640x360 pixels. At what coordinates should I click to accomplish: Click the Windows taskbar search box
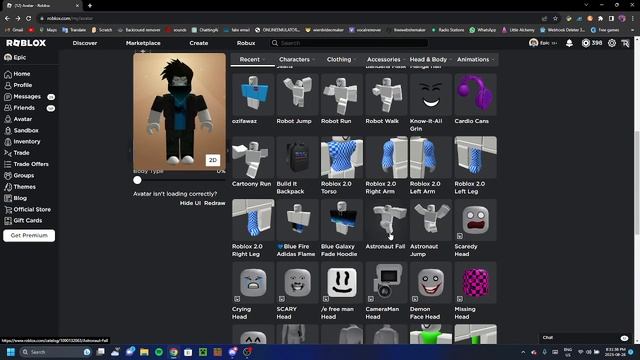55,352
